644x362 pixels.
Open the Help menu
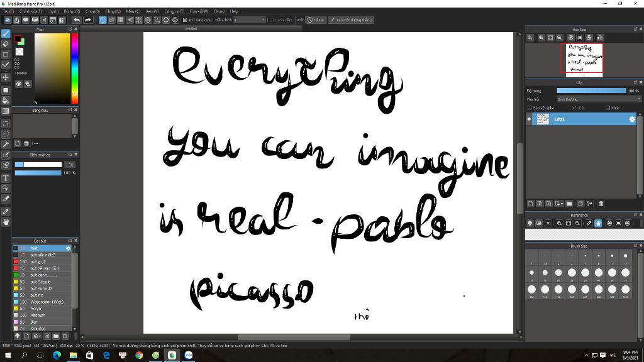click(x=234, y=11)
